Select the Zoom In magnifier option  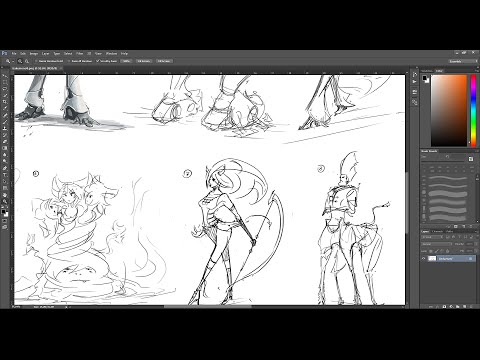pyautogui.click(x=20, y=61)
